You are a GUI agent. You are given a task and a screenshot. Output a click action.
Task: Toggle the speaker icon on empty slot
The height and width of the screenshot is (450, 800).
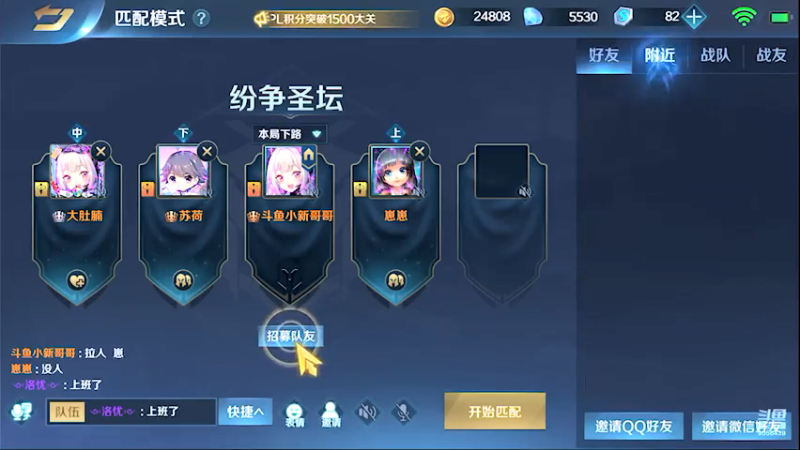[x=524, y=192]
